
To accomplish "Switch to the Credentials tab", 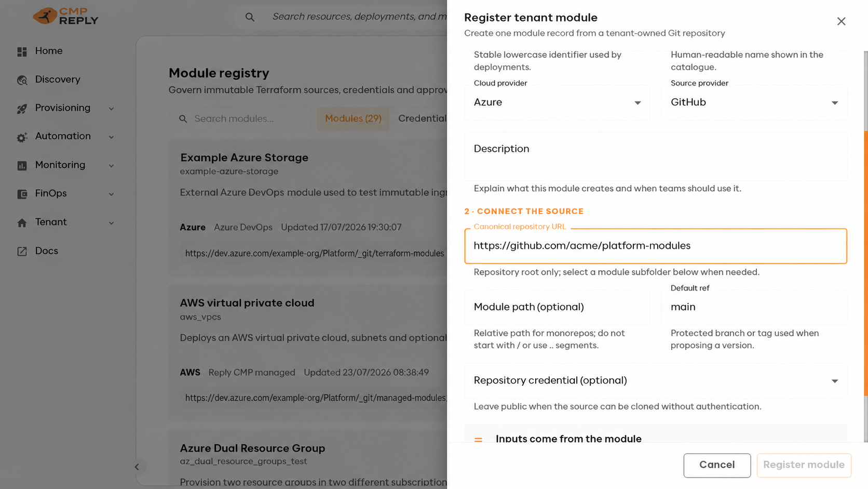I will pyautogui.click(x=422, y=118).
